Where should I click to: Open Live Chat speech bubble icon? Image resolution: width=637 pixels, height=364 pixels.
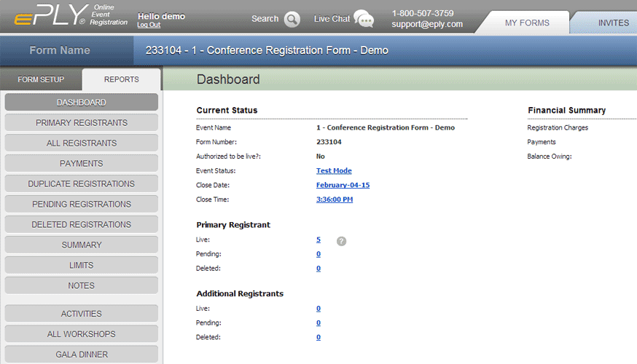[364, 19]
